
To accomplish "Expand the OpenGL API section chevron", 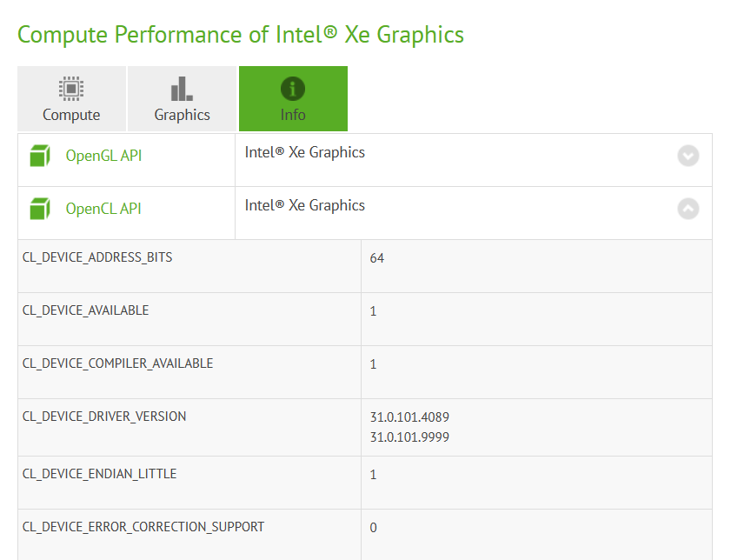I will click(688, 156).
